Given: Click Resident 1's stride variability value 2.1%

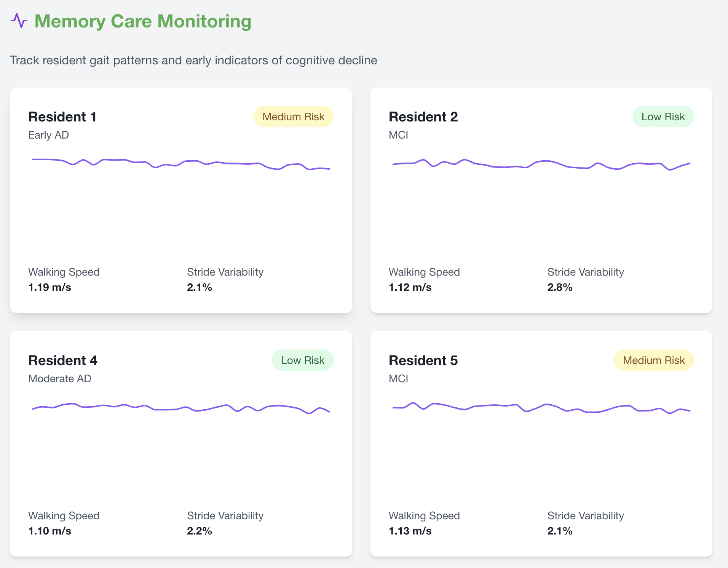Looking at the screenshot, I should [x=199, y=287].
